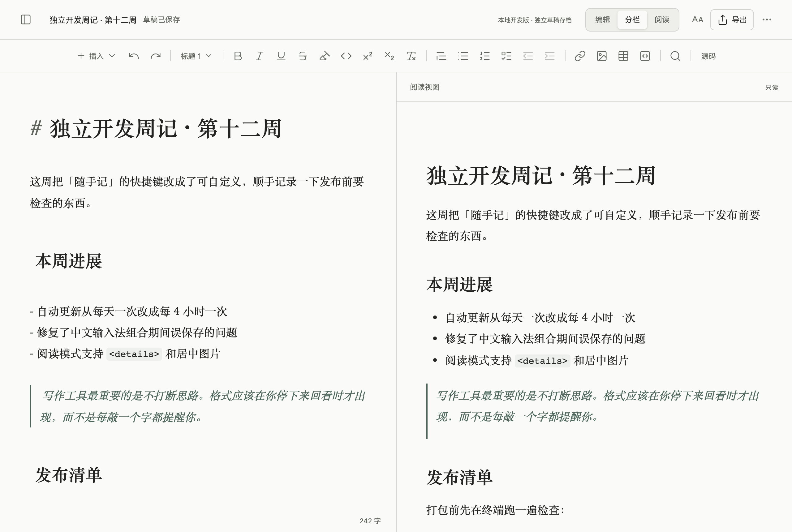
Task: Apply subscript formatting
Action: pyautogui.click(x=389, y=56)
